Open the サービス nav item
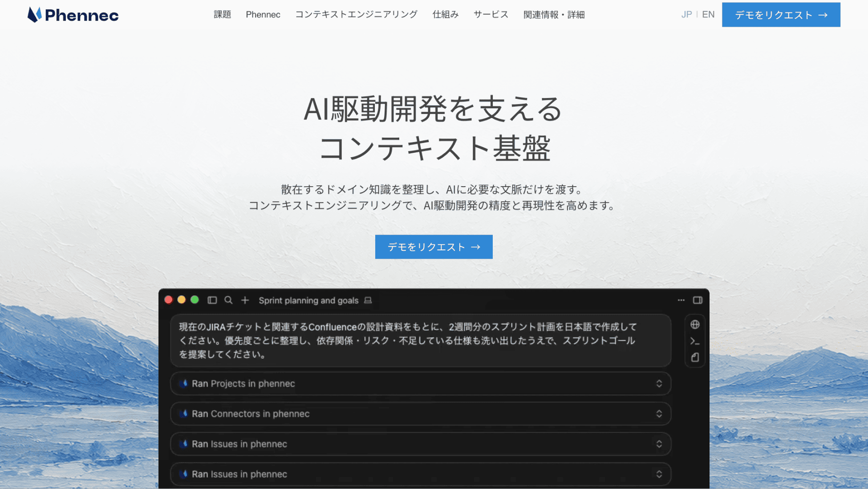 491,15
